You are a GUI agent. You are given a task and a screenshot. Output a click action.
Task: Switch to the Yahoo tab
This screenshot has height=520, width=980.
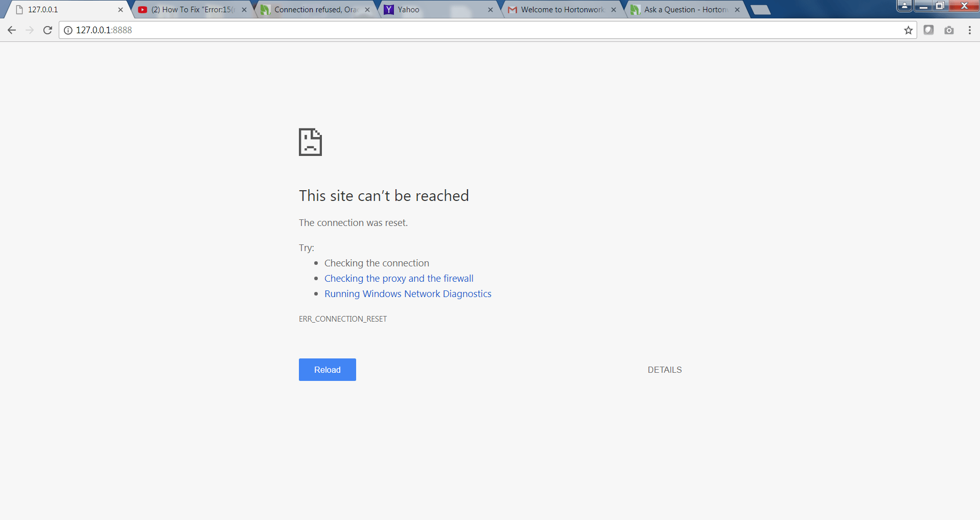[434, 9]
